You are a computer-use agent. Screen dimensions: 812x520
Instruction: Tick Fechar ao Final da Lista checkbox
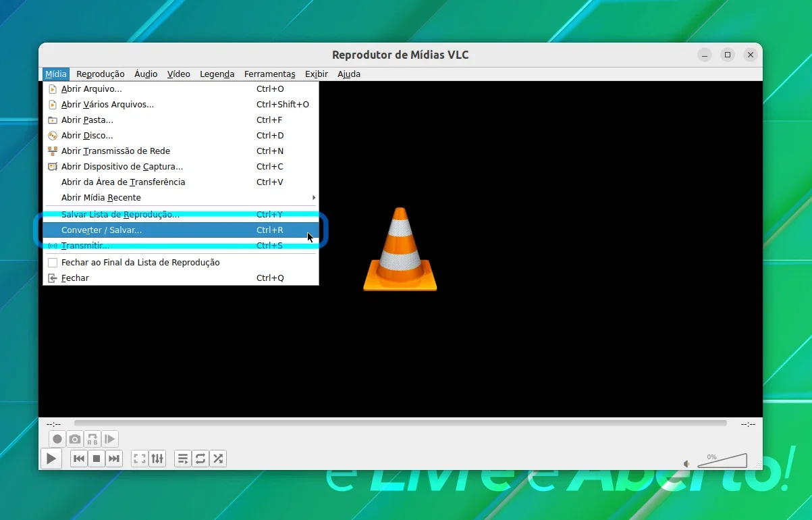coord(53,262)
